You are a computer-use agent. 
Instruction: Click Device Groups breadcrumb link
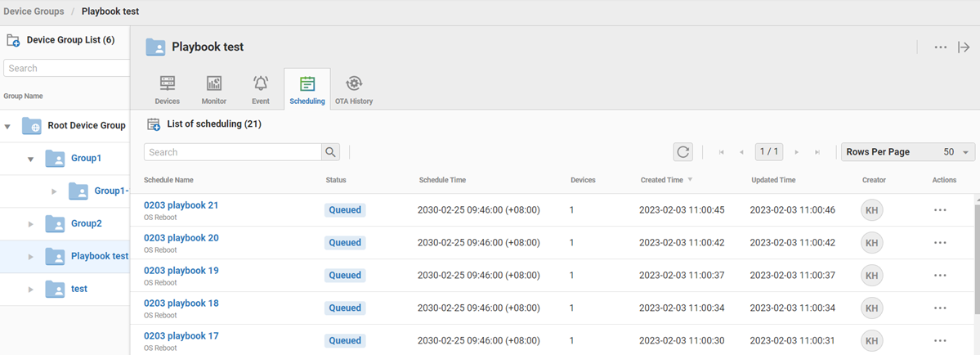coord(34,12)
